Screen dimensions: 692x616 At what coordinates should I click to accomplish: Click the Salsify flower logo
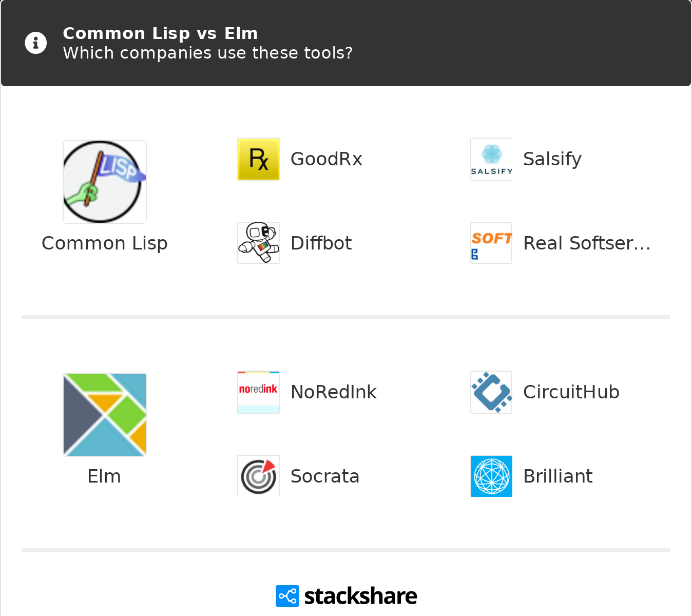(491, 159)
